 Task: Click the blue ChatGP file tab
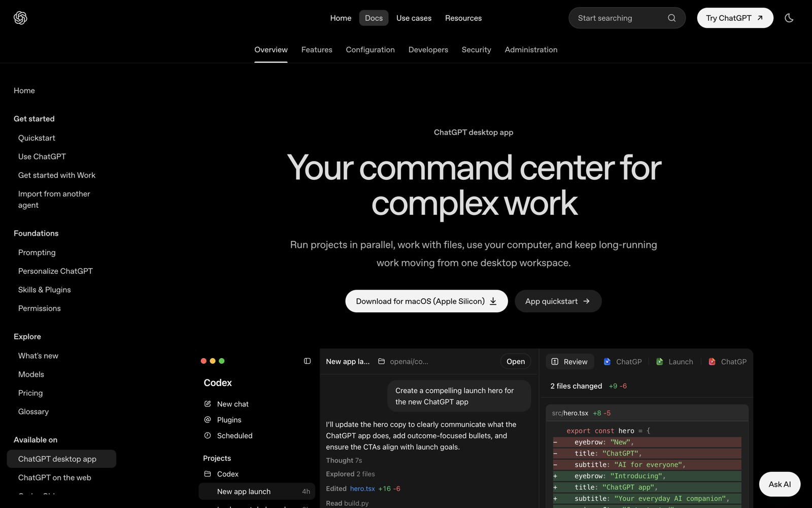622,362
